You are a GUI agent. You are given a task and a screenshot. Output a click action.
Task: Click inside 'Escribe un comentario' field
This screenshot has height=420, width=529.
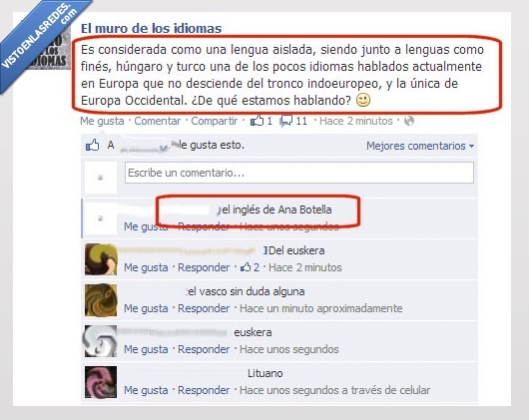298,173
